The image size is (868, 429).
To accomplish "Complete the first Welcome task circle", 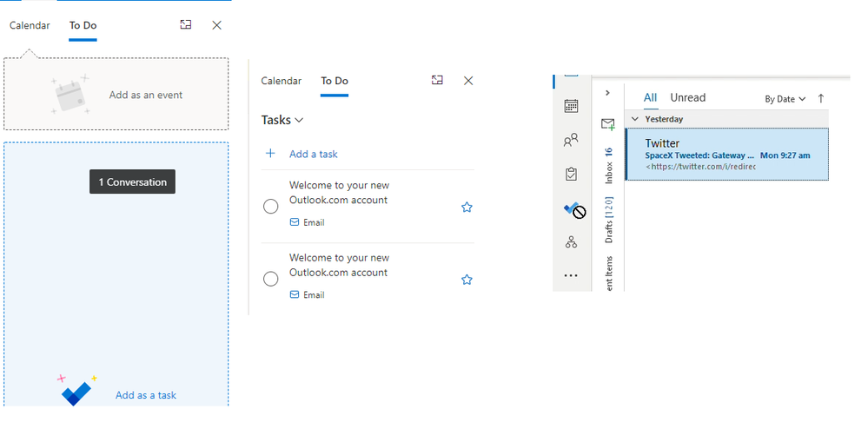I will tap(270, 206).
